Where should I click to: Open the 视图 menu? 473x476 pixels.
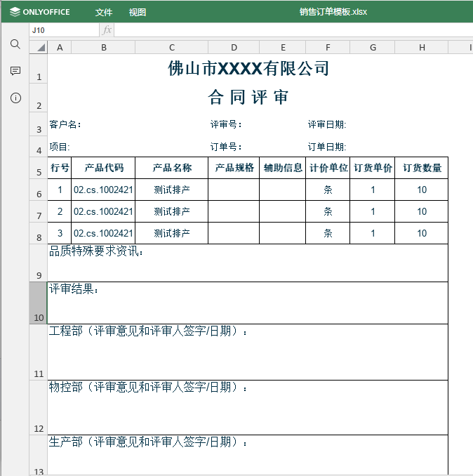[x=138, y=12]
